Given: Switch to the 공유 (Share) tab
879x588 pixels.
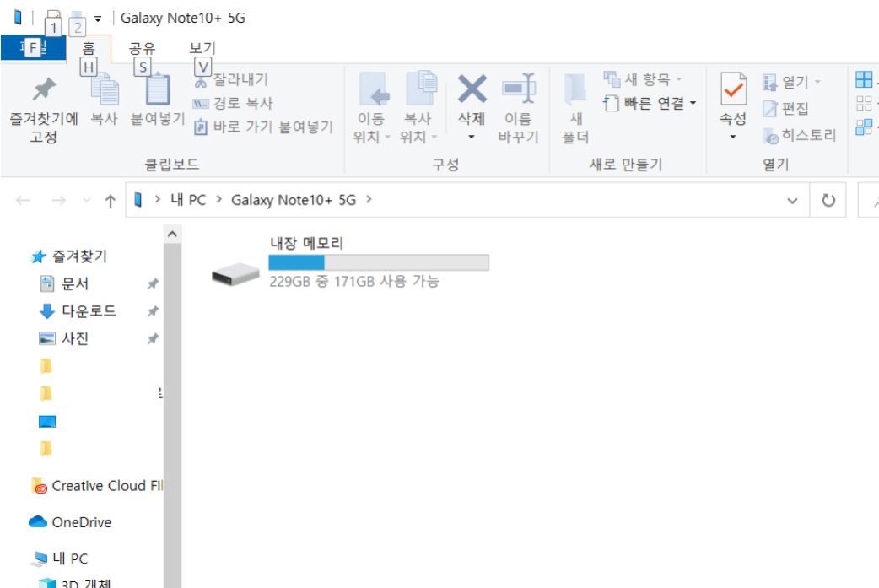Looking at the screenshot, I should [x=142, y=49].
